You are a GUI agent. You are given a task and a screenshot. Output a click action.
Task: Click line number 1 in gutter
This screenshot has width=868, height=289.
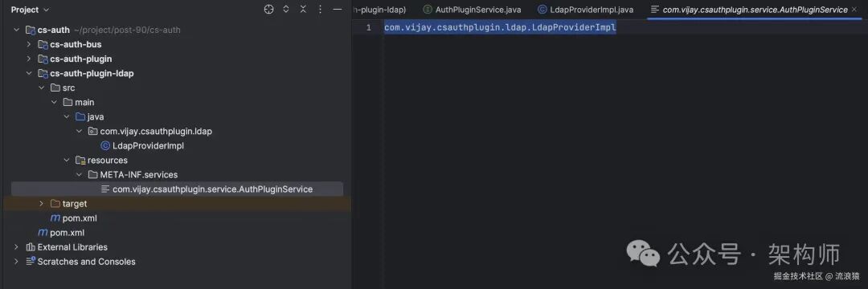coord(369,27)
